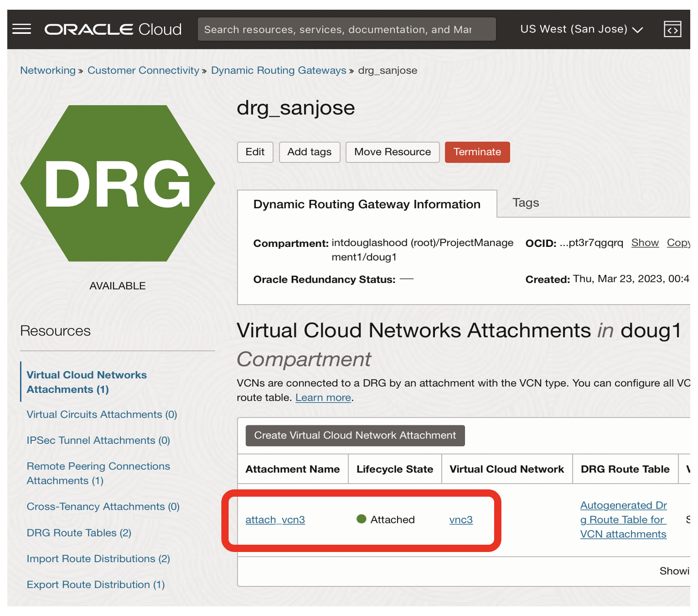Open the hamburger navigation menu
698x616 pixels.
tap(21, 29)
